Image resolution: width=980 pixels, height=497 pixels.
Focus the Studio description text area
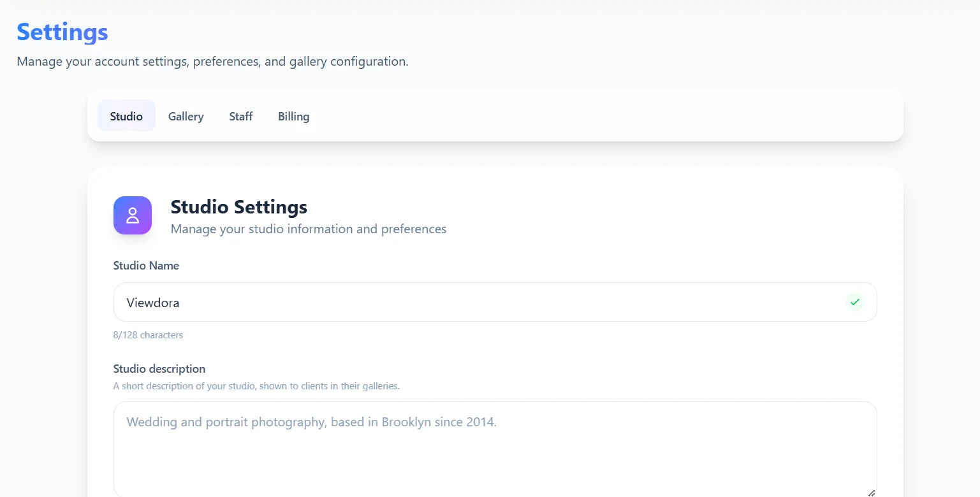tap(495, 449)
